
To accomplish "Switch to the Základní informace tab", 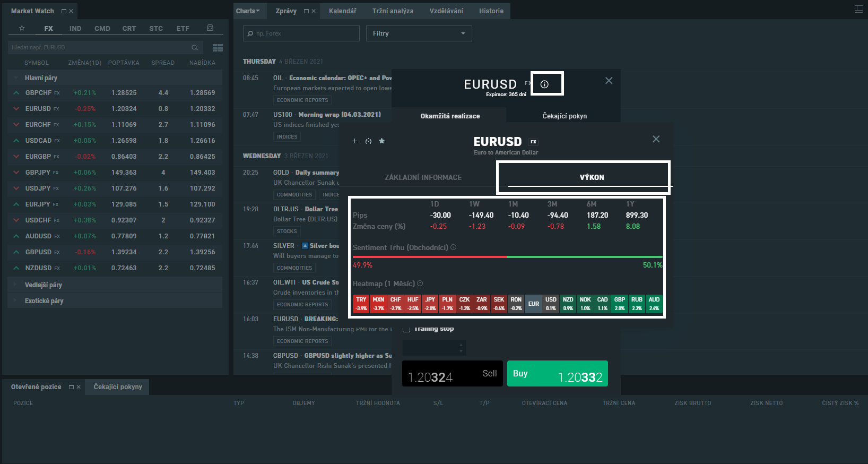I will pyautogui.click(x=423, y=177).
